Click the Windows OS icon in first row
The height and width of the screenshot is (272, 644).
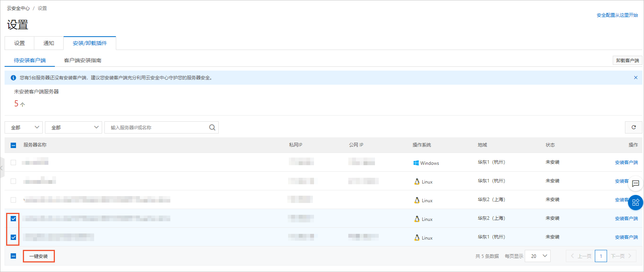point(416,163)
